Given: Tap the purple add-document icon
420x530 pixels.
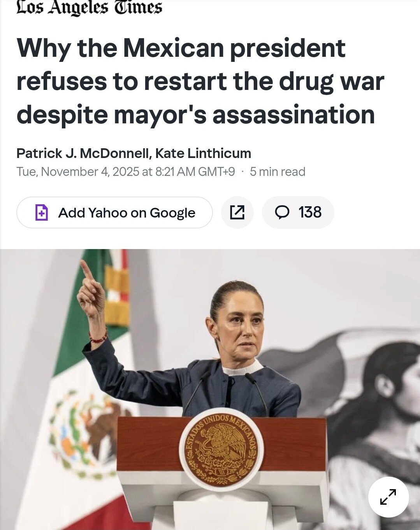Looking at the screenshot, I should pyautogui.click(x=42, y=212).
